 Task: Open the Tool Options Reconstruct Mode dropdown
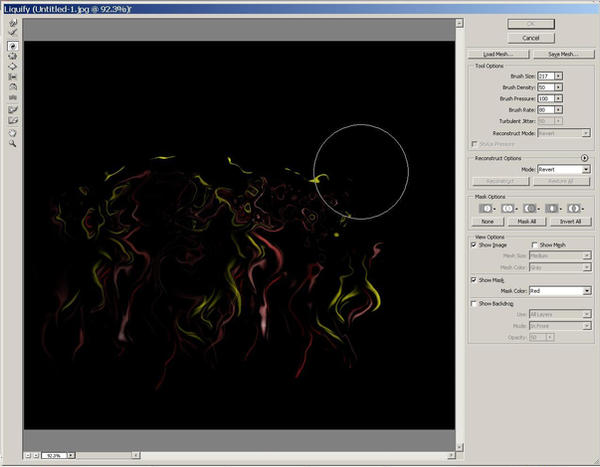(x=564, y=134)
